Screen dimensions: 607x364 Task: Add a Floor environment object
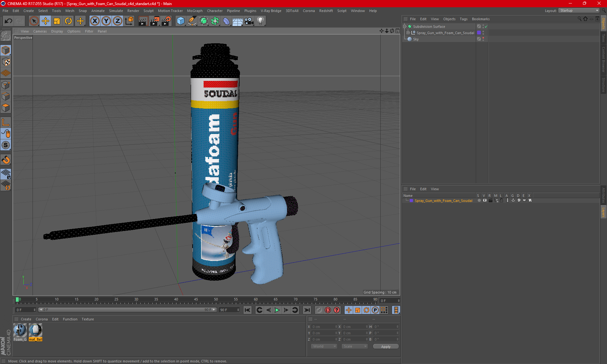(x=237, y=21)
